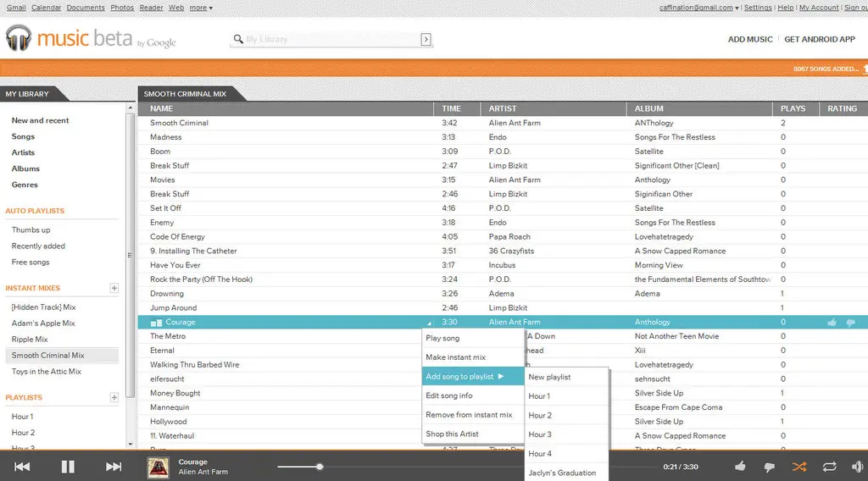The height and width of the screenshot is (481, 868).
Task: Click the ADD MUSIC link
Action: (x=750, y=39)
